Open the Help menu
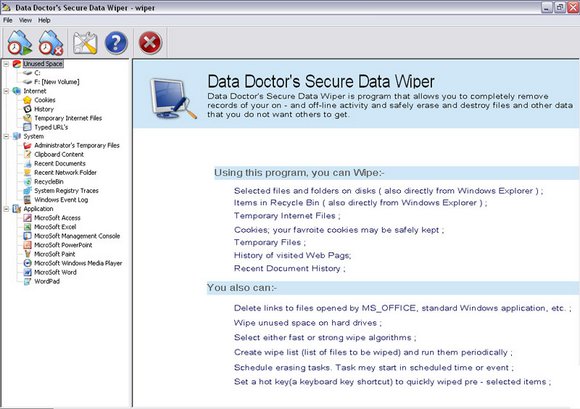 click(x=44, y=20)
